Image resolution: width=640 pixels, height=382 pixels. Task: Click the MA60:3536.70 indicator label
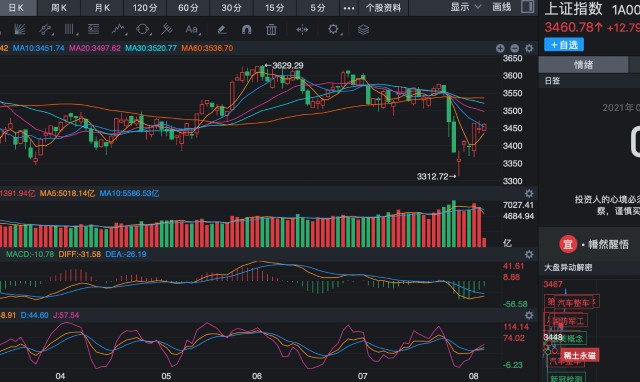pyautogui.click(x=207, y=48)
